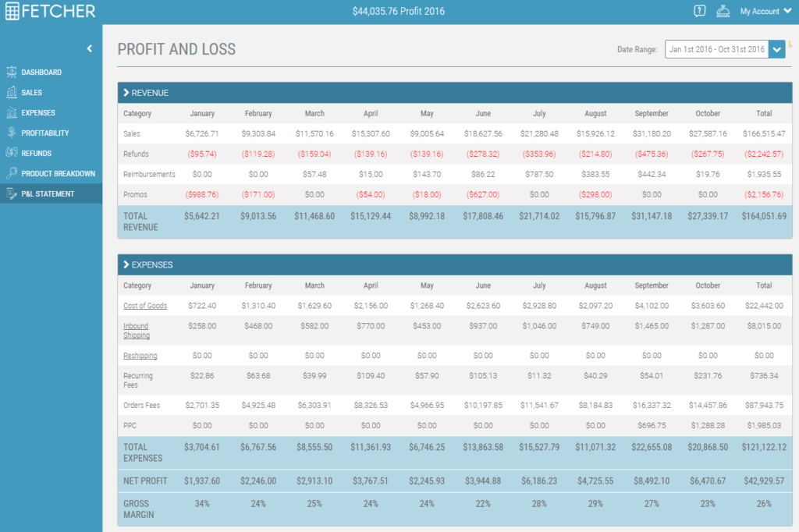This screenshot has height=532, width=799.
Task: Click the service bell notification icon
Action: tap(723, 11)
